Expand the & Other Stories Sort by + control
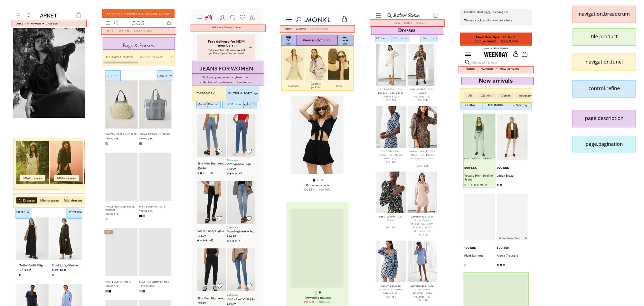Image resolution: width=644 pixels, height=306 pixels. coord(430,38)
